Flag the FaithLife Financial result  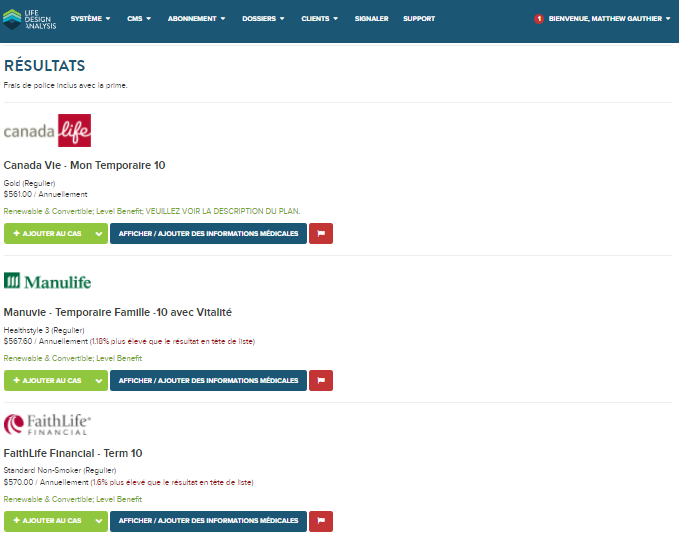point(321,521)
